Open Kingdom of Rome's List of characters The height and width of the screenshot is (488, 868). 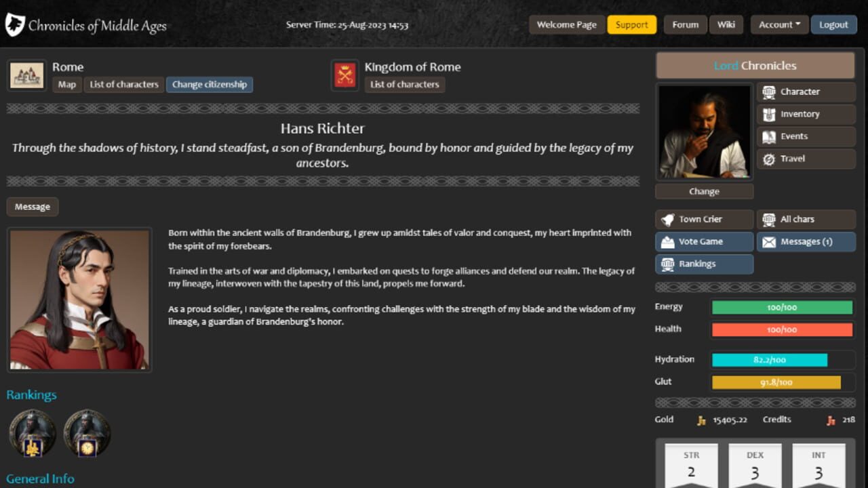(x=405, y=85)
